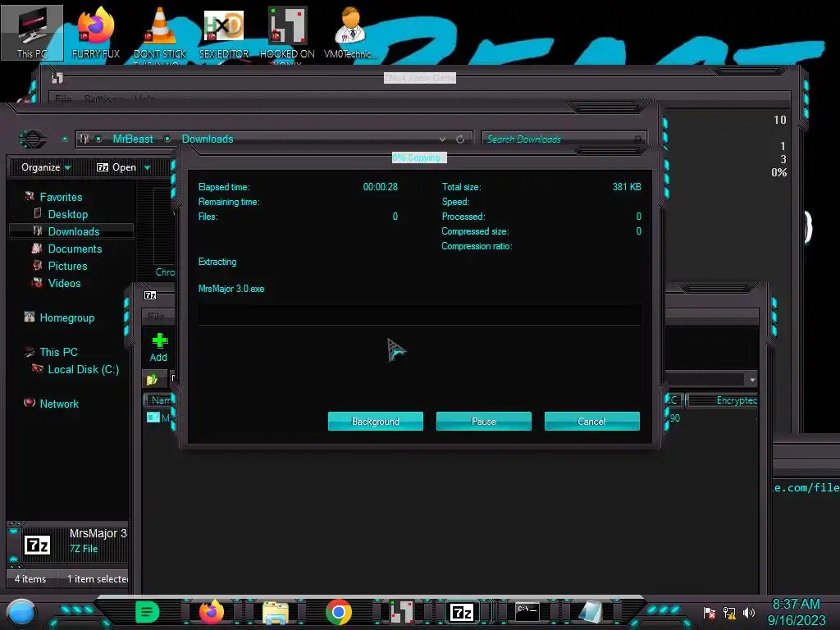
Task: Click network tray icon
Action: pos(729,612)
